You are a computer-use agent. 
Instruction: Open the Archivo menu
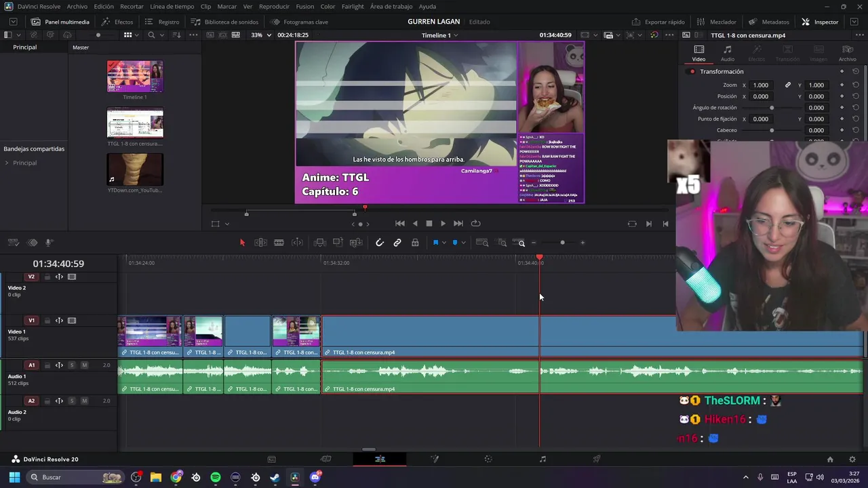pos(77,6)
